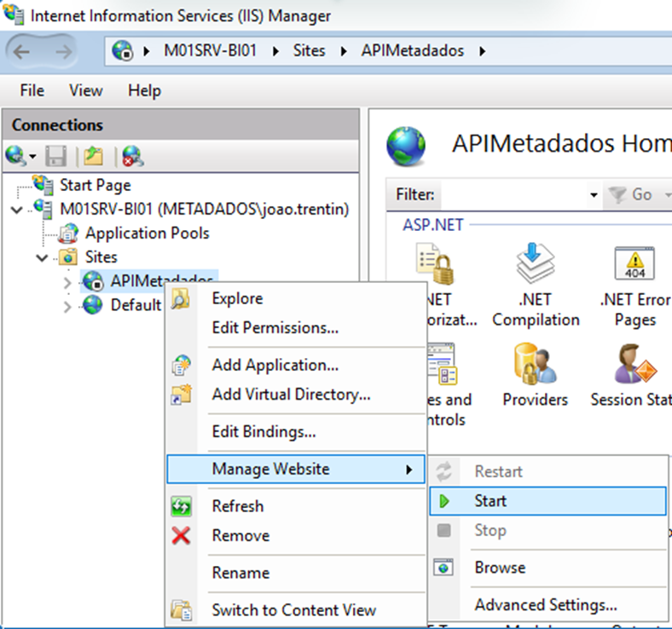
Task: Click Add Application in context menu
Action: click(275, 366)
